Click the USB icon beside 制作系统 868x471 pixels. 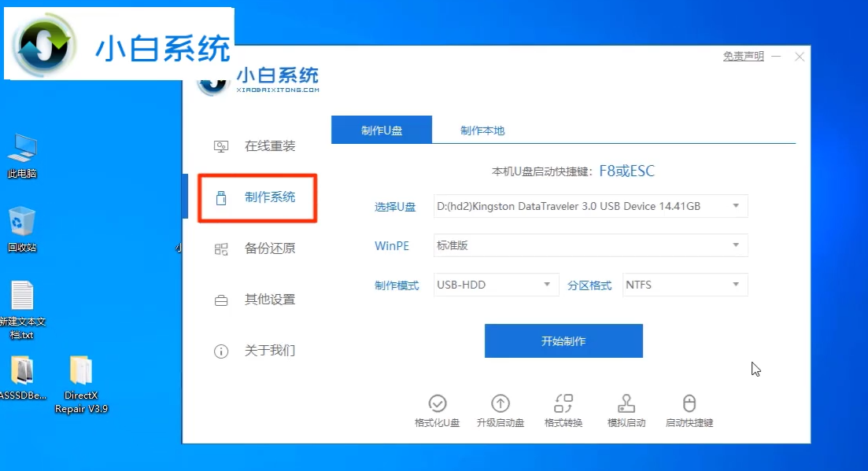click(x=221, y=198)
